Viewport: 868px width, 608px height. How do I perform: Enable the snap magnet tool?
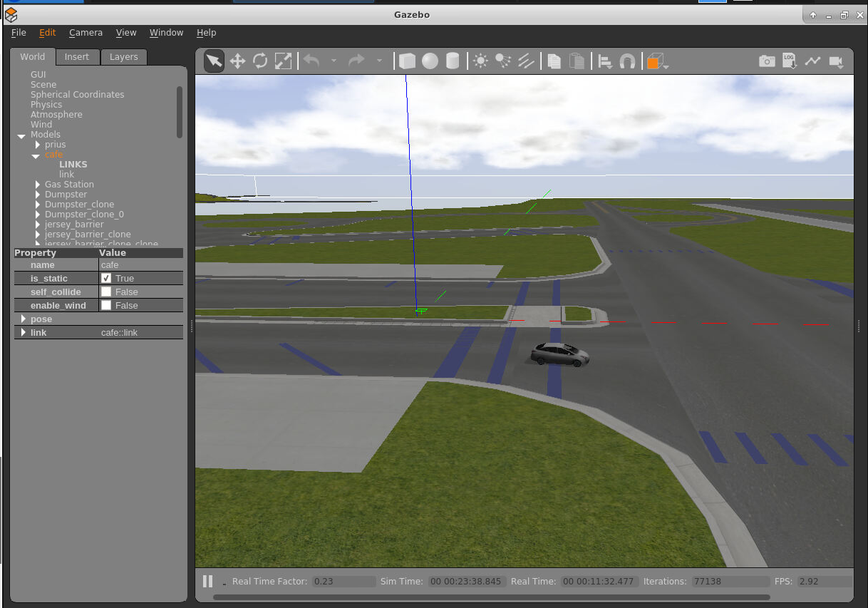click(627, 61)
